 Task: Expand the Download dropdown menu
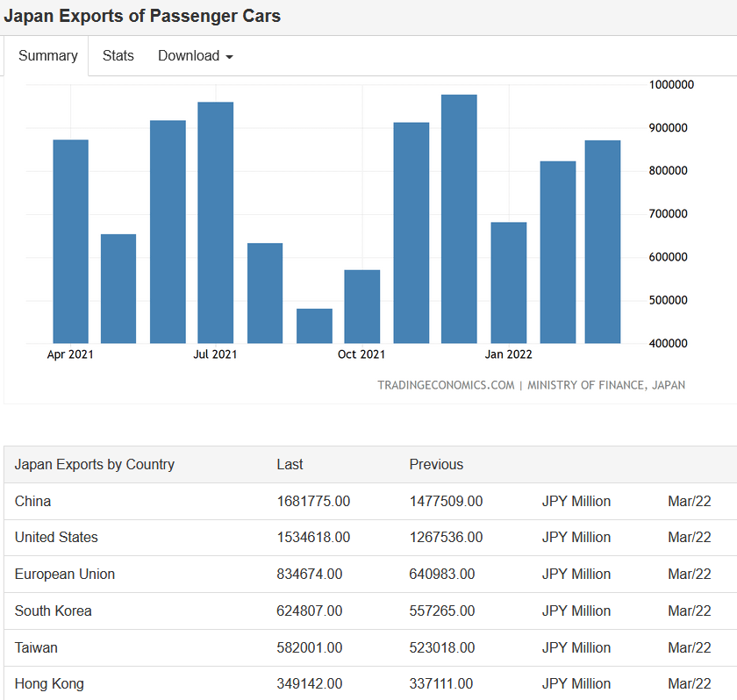point(195,56)
